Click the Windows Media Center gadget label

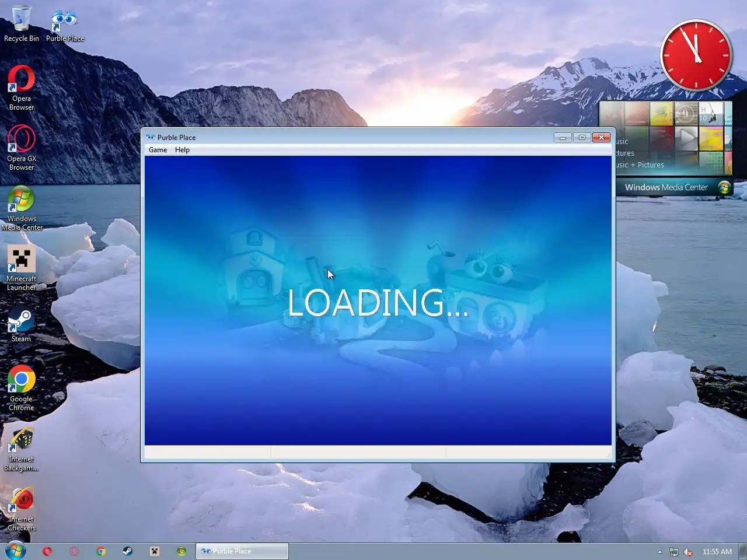pos(666,187)
